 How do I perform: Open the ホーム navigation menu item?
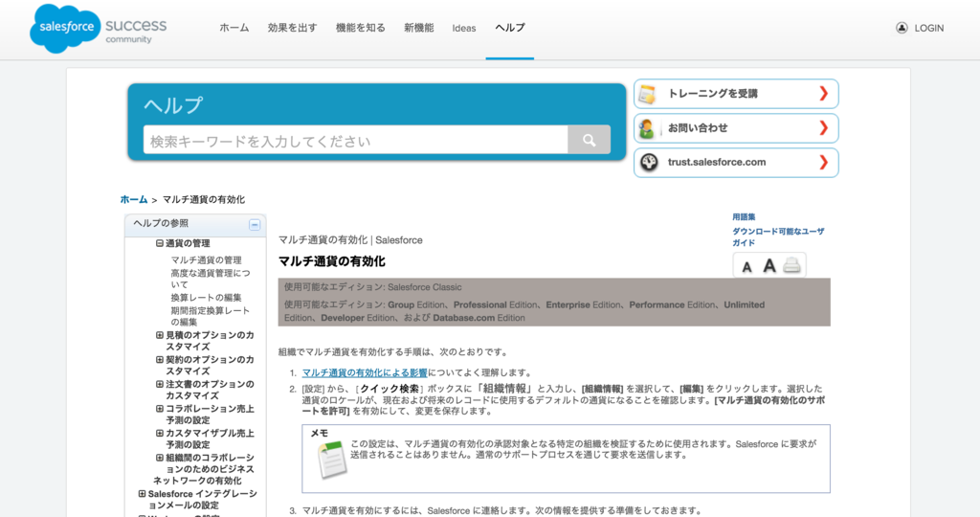coord(234,28)
